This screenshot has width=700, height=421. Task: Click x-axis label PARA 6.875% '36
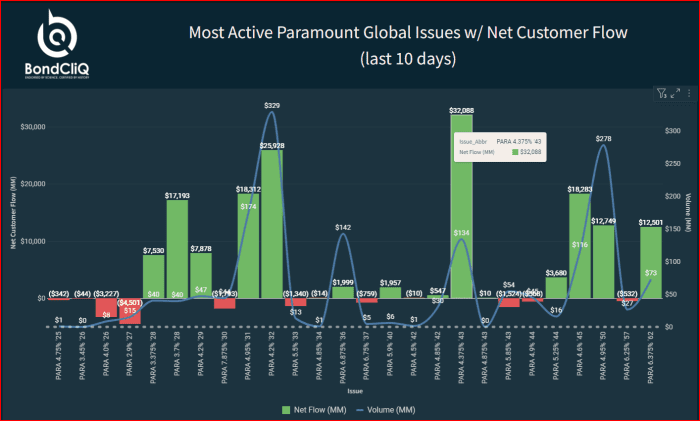(343, 357)
